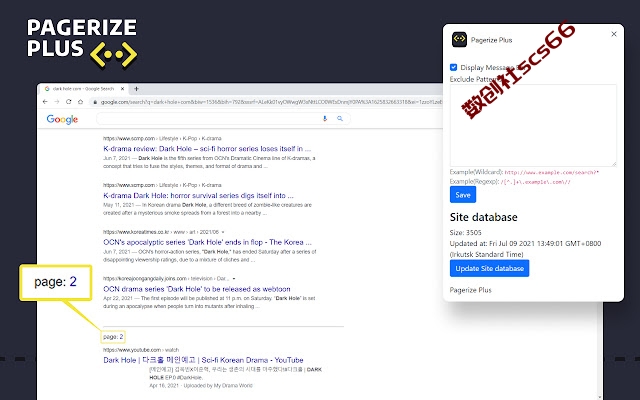Click the Pagerize Plus footer link
Image resolution: width=640 pixels, height=400 pixels.
471,290
